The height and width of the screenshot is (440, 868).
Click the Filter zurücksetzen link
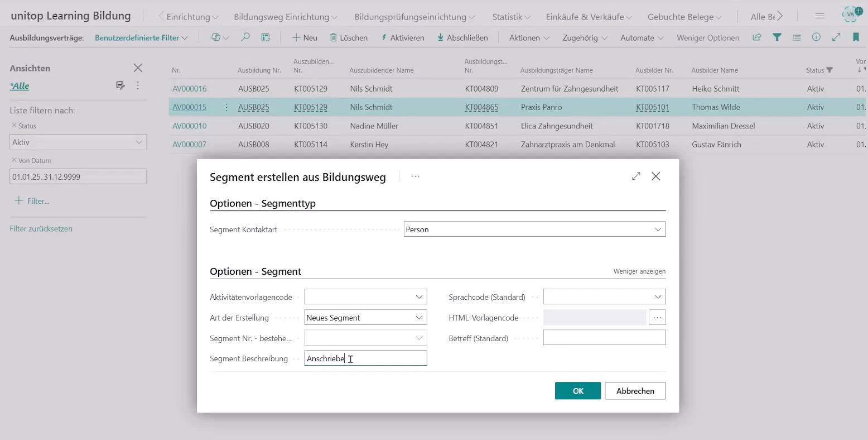click(x=41, y=229)
